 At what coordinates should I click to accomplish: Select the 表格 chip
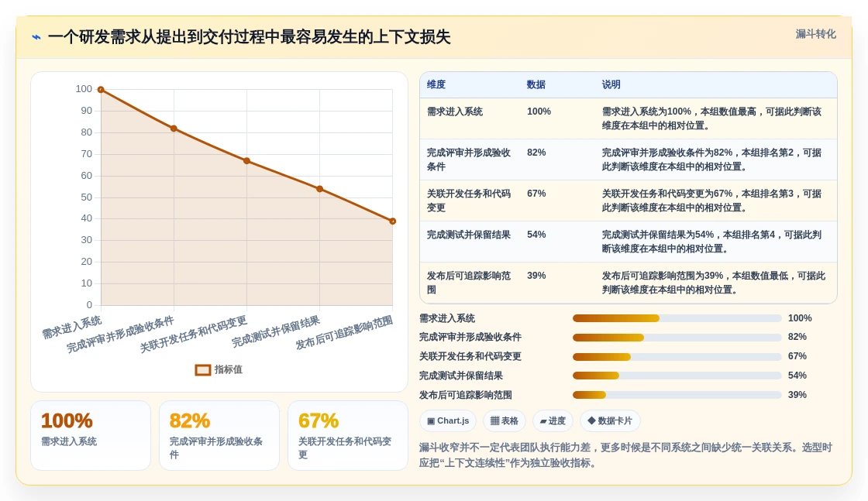click(505, 420)
